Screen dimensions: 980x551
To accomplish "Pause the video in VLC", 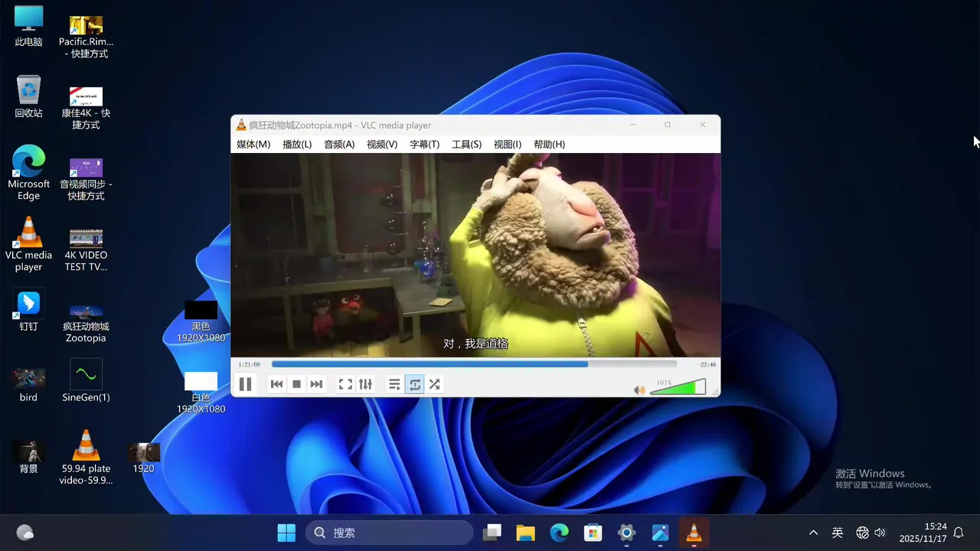I will pos(245,384).
